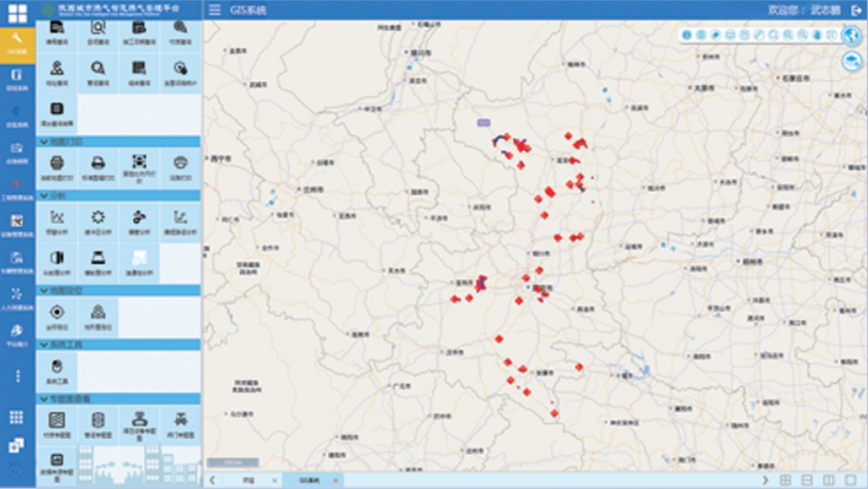Collapse the 地图打印 section header
The image size is (868, 489).
119,141
